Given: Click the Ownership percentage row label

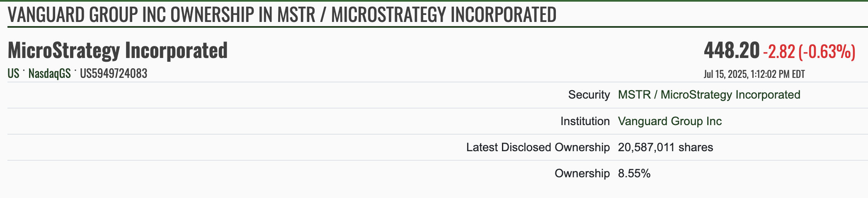Looking at the screenshot, I should [x=582, y=174].
